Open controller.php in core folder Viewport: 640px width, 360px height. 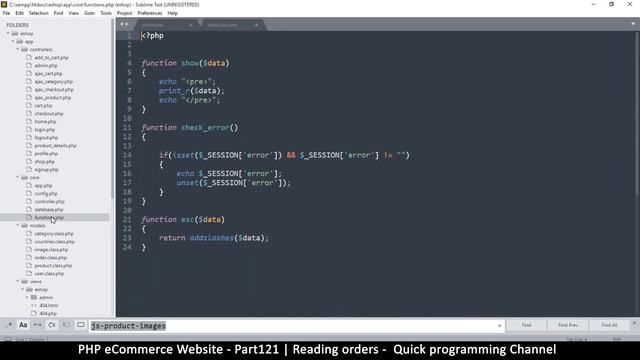[x=49, y=202]
